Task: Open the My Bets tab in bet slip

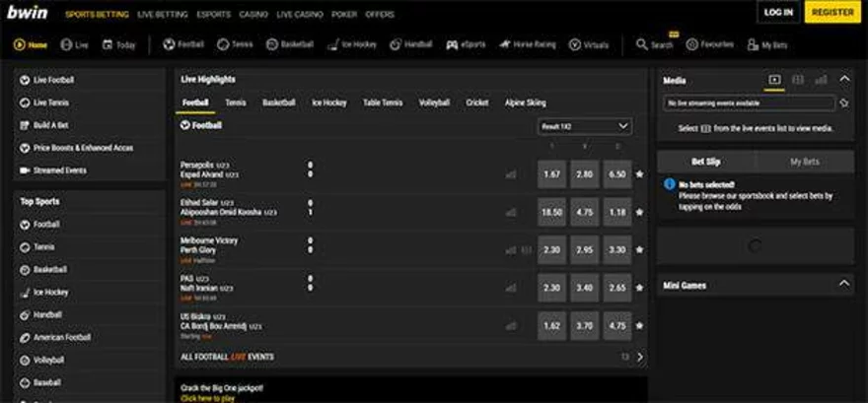Action: click(805, 162)
